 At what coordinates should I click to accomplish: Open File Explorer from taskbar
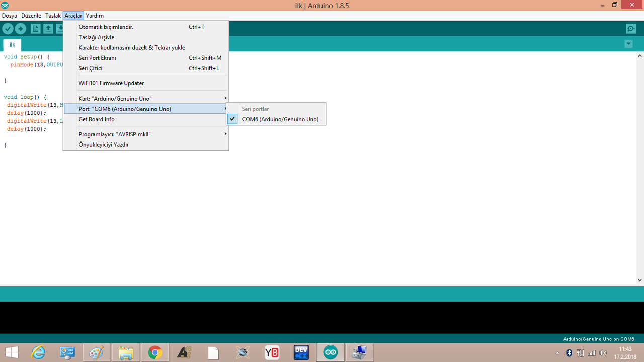[x=126, y=352]
